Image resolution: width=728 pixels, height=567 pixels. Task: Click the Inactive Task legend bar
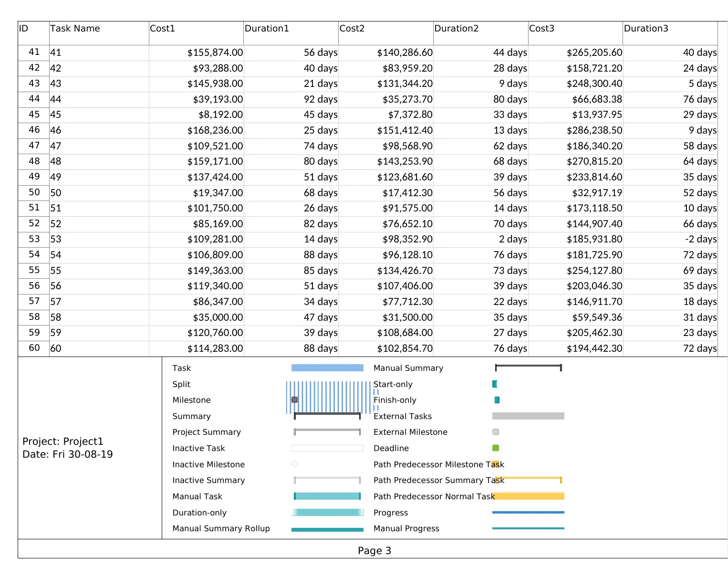pos(327,448)
